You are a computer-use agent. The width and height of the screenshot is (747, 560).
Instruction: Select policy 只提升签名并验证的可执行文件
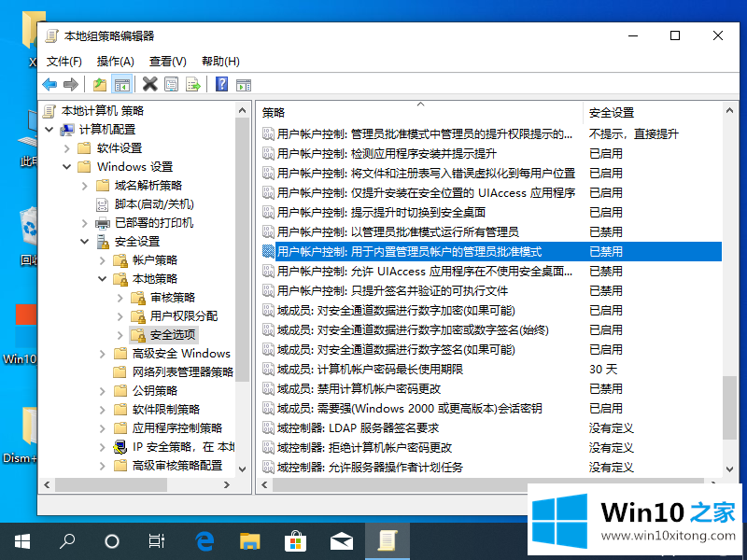click(x=392, y=290)
